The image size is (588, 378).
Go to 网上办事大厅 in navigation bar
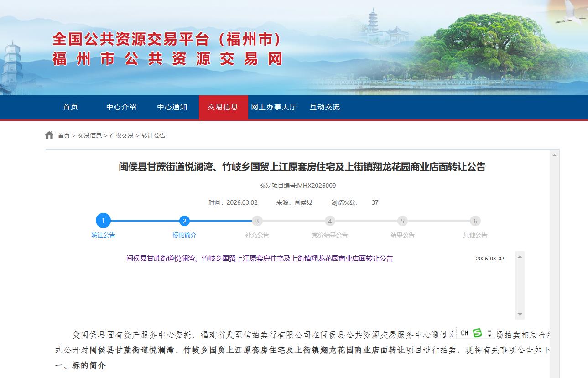click(274, 107)
